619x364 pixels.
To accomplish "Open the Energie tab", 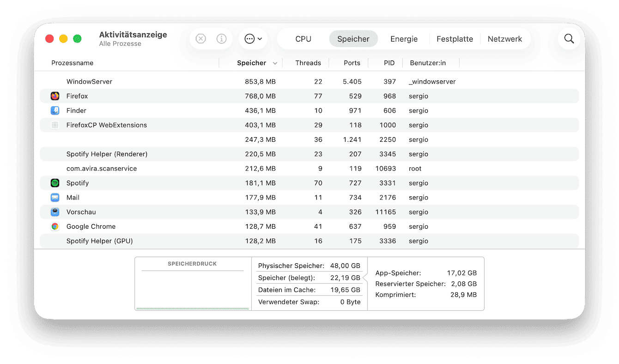I will (404, 39).
